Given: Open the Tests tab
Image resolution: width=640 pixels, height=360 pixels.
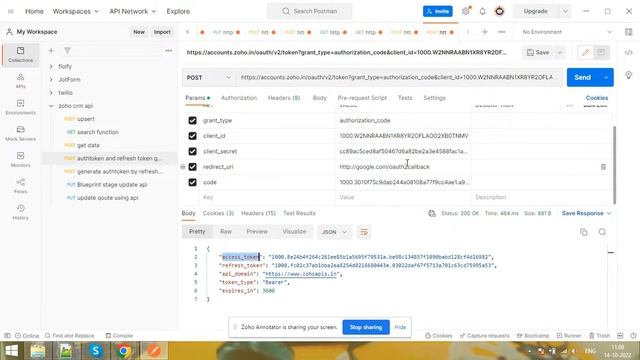Looking at the screenshot, I should pos(405,98).
